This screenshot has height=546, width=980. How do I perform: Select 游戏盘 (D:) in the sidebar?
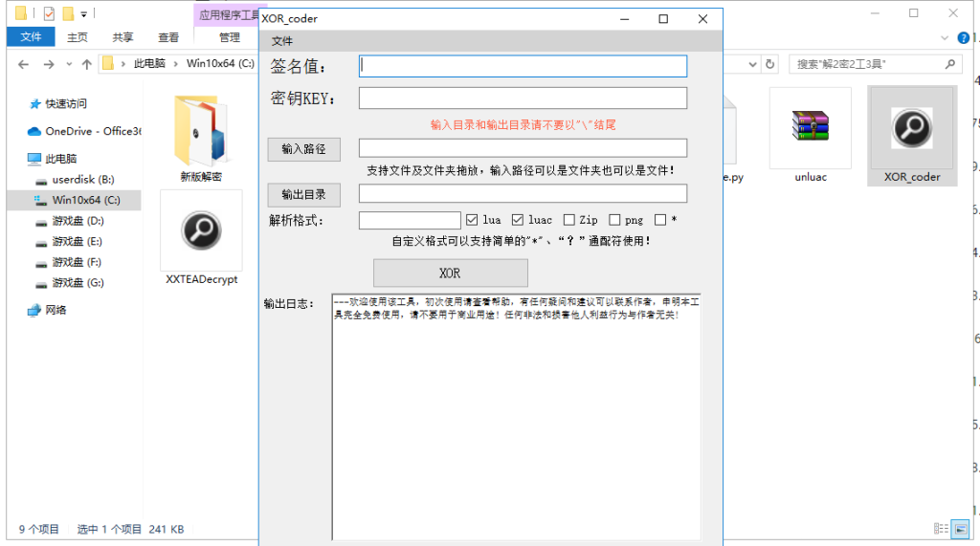(x=78, y=221)
